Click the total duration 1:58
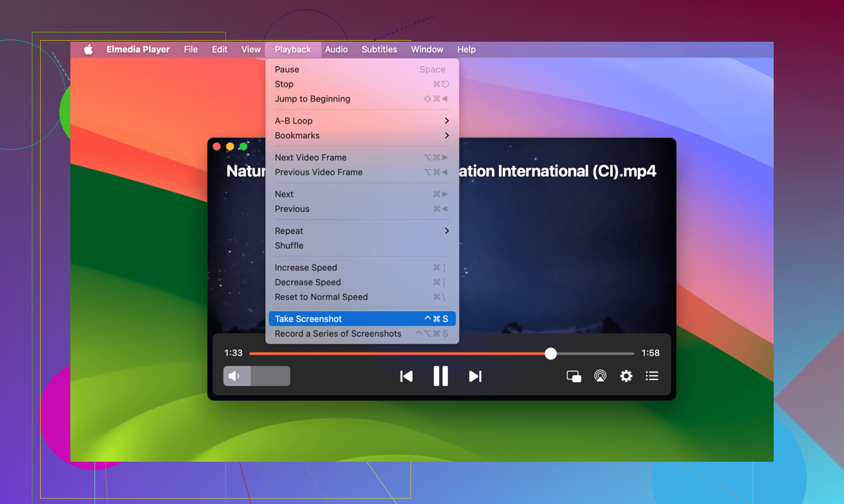The height and width of the screenshot is (504, 844). (651, 353)
